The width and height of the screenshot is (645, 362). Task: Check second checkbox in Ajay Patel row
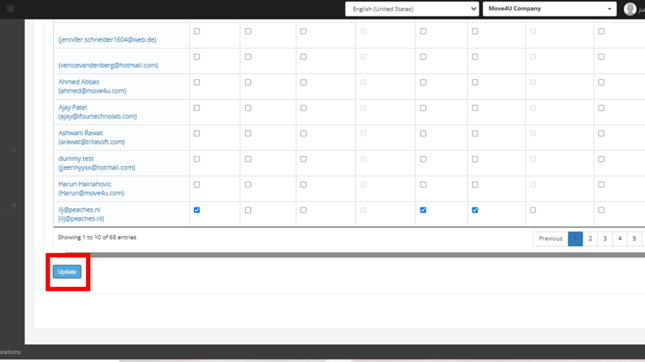tap(248, 108)
